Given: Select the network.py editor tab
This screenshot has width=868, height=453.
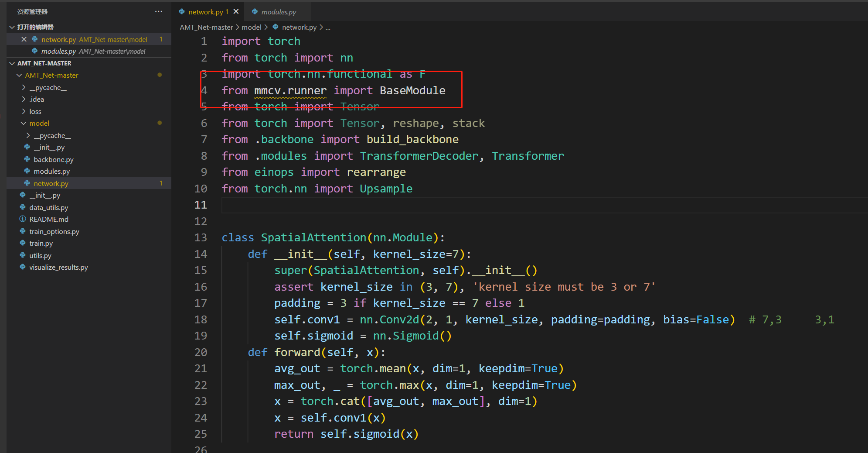Looking at the screenshot, I should click(x=206, y=12).
